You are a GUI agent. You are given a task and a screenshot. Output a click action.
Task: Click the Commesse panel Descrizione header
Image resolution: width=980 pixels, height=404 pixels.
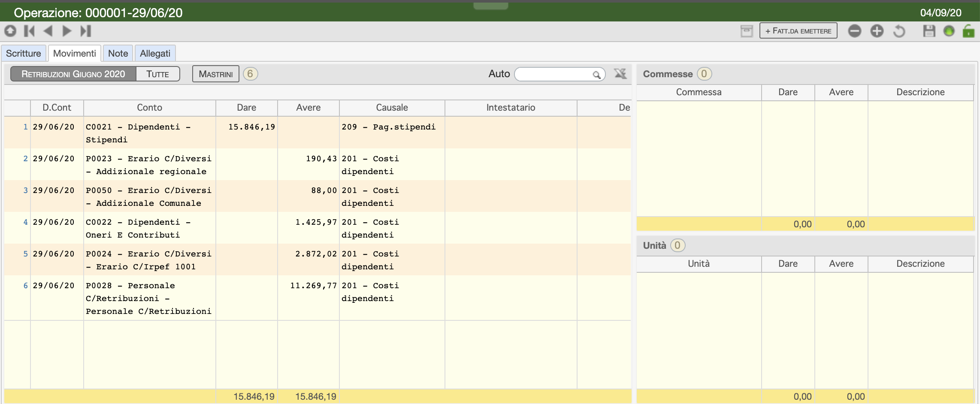[x=920, y=92]
